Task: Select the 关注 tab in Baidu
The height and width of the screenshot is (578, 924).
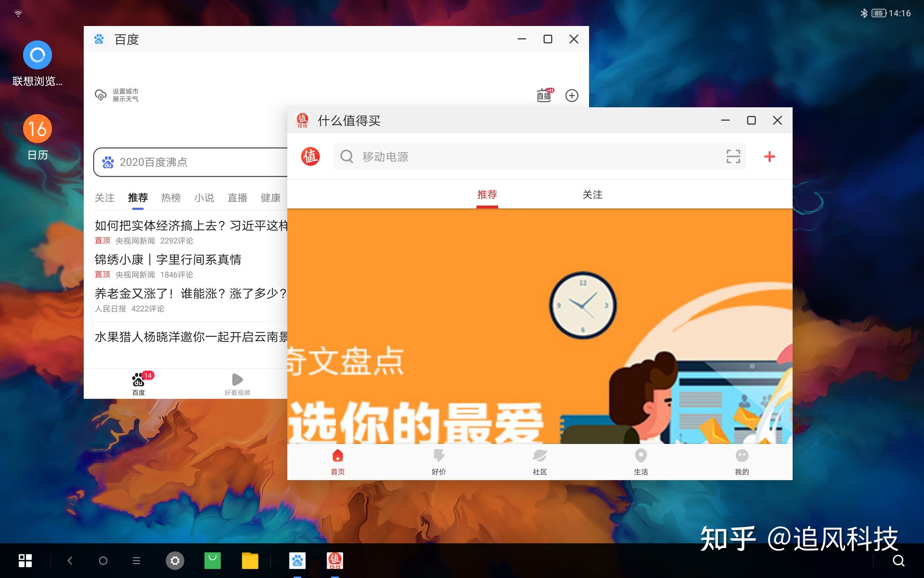Action: click(105, 198)
